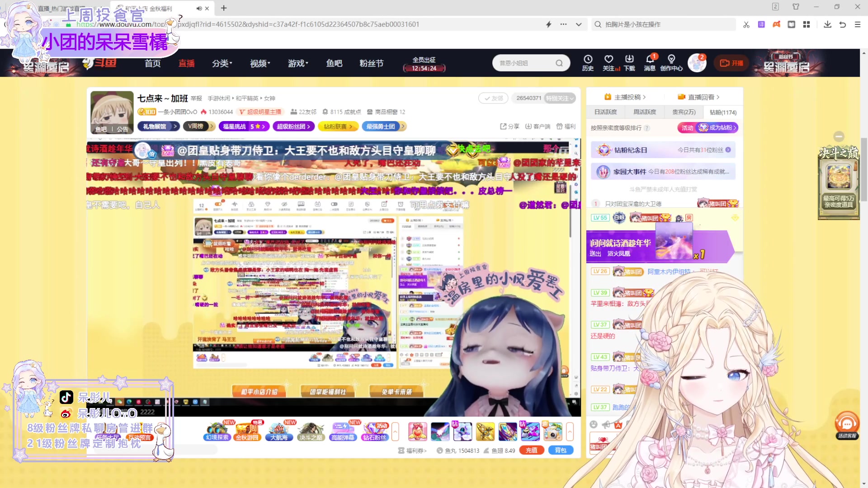Open the 高能弹幕 activity icon
The width and height of the screenshot is (868, 488).
tap(343, 431)
